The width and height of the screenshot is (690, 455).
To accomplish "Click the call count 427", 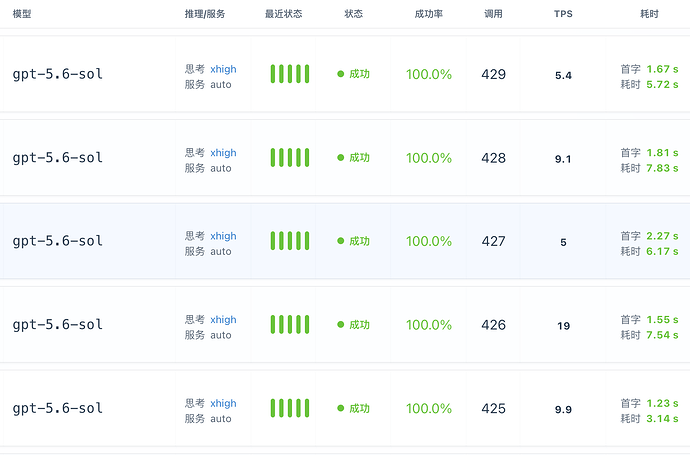I will (493, 241).
